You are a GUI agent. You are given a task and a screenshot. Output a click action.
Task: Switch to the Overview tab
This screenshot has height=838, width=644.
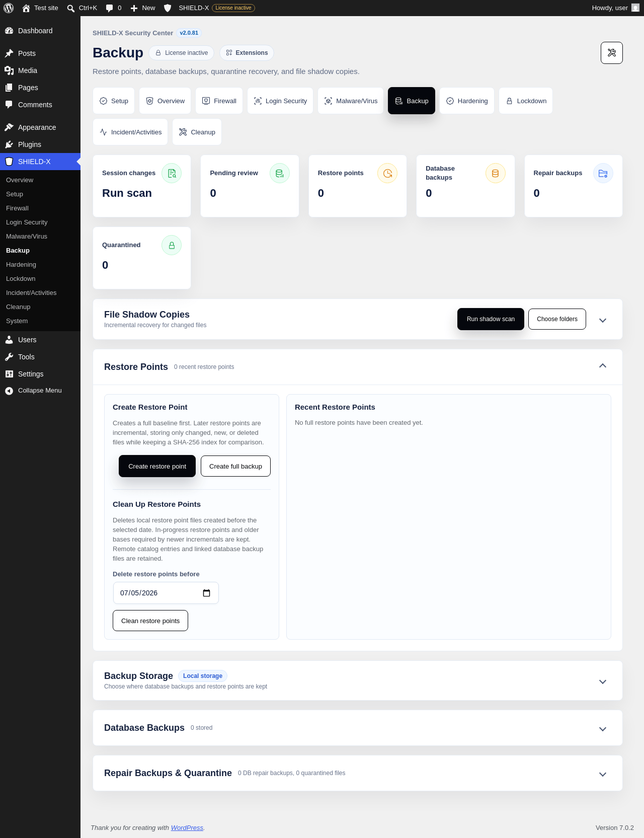click(x=165, y=101)
